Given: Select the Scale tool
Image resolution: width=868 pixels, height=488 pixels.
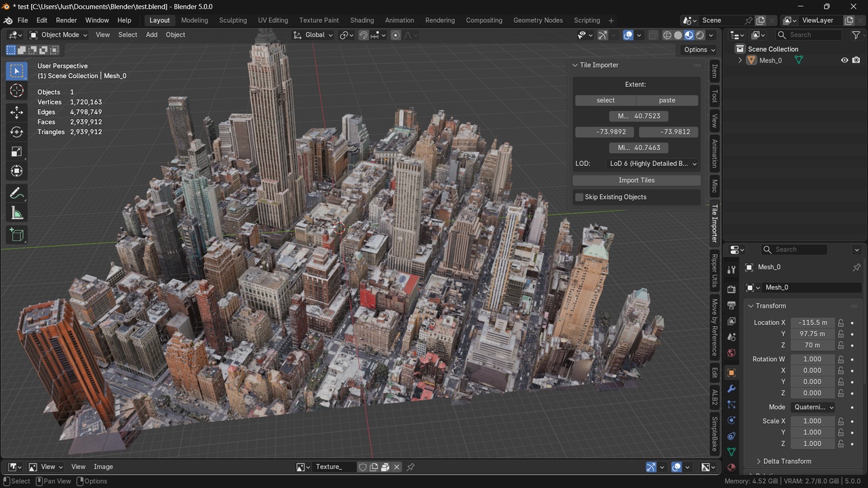Looking at the screenshot, I should coord(17,152).
